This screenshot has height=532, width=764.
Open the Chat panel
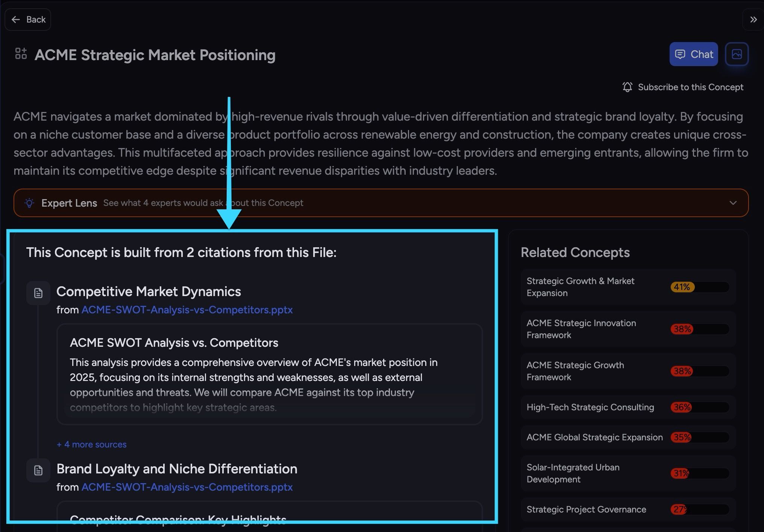694,54
